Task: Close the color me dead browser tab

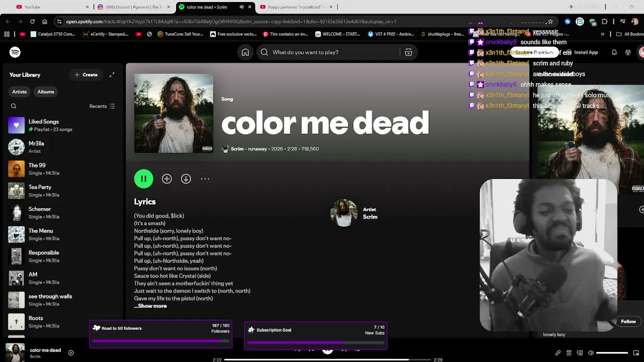Action: 250,7
